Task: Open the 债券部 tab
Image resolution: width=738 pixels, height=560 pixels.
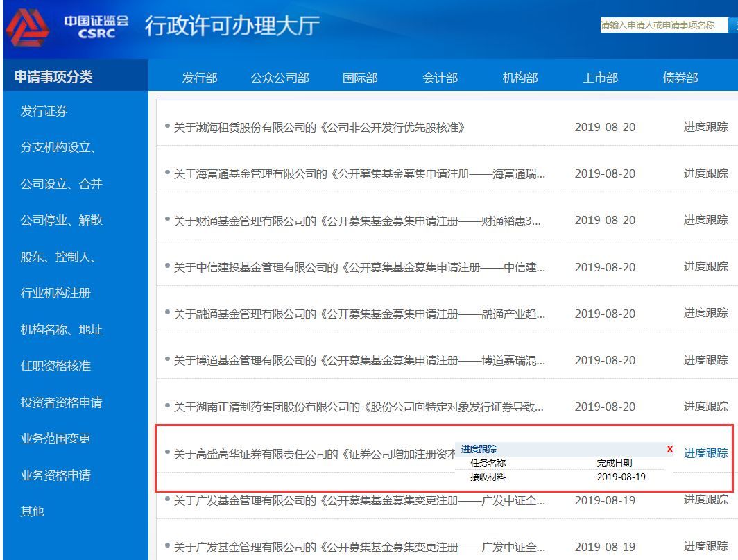Action: pos(680,78)
